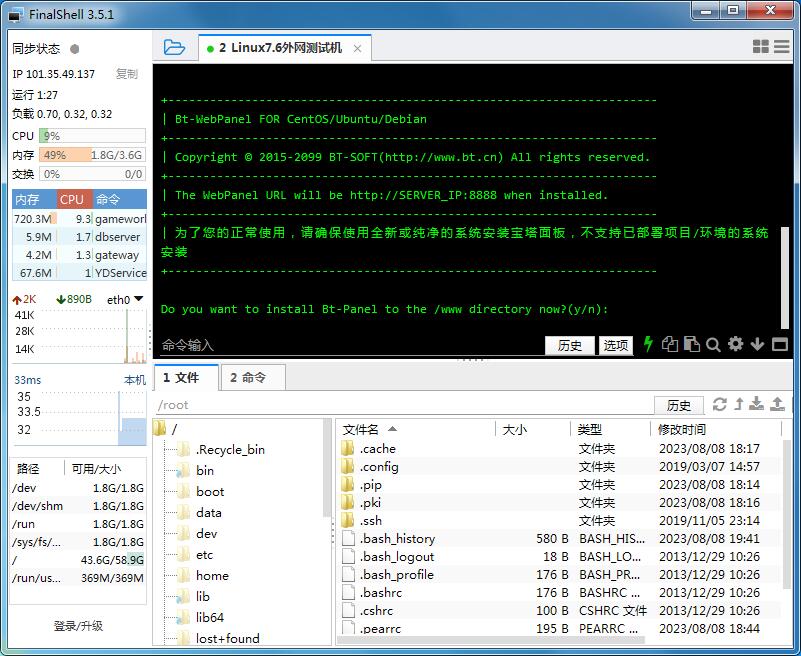Select the .cache folder icon
Viewport: 801px width, 656px height.
(x=347, y=449)
